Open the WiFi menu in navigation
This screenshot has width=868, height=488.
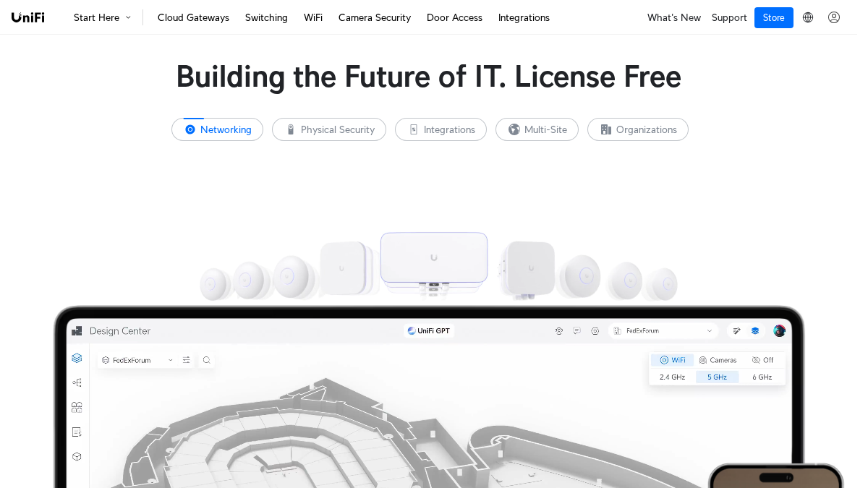(x=313, y=17)
